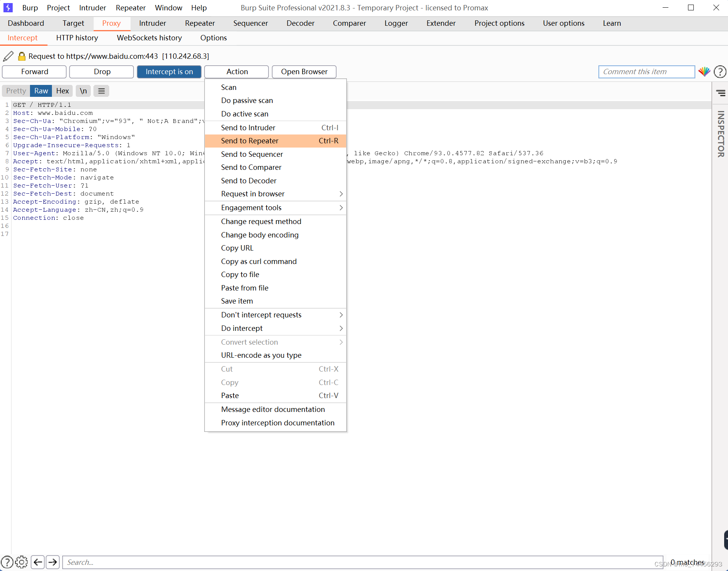Open the message editor hamburger menu icon

(102, 91)
